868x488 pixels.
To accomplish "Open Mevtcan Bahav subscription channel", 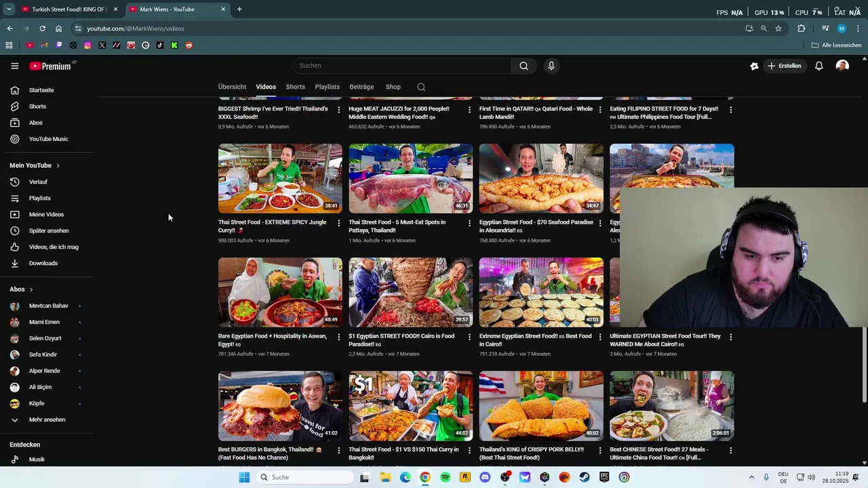I will pos(47,306).
